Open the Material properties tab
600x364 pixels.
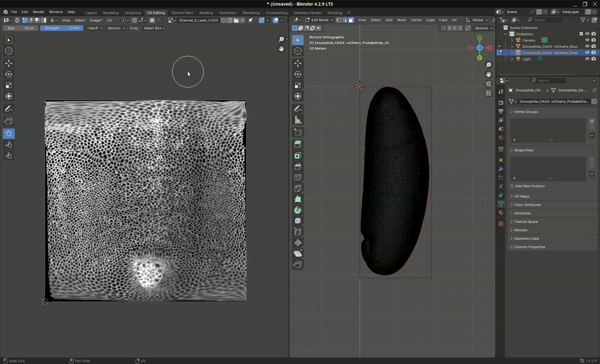[501, 213]
